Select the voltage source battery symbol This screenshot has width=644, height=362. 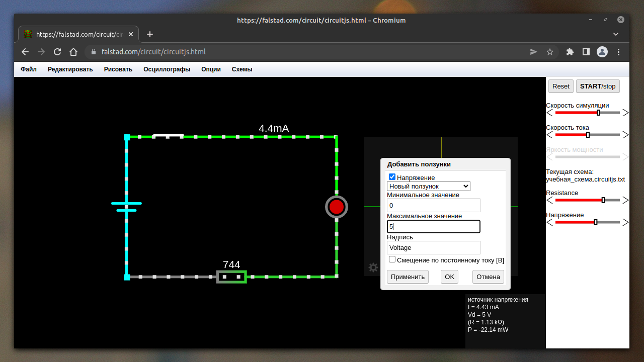tap(126, 206)
